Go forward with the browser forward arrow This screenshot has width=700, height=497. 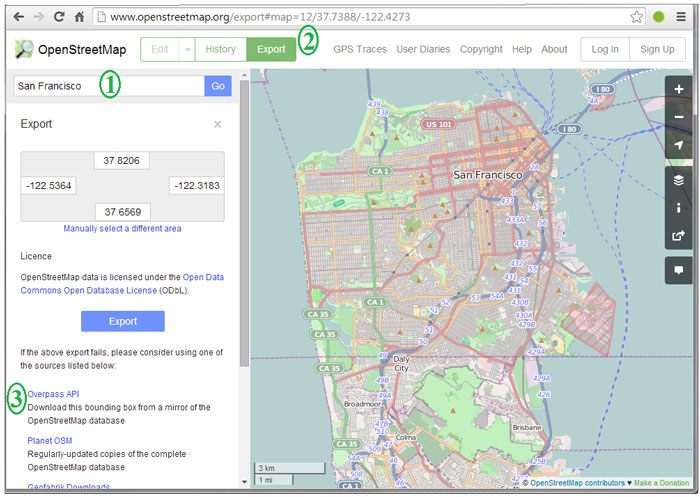[39, 17]
